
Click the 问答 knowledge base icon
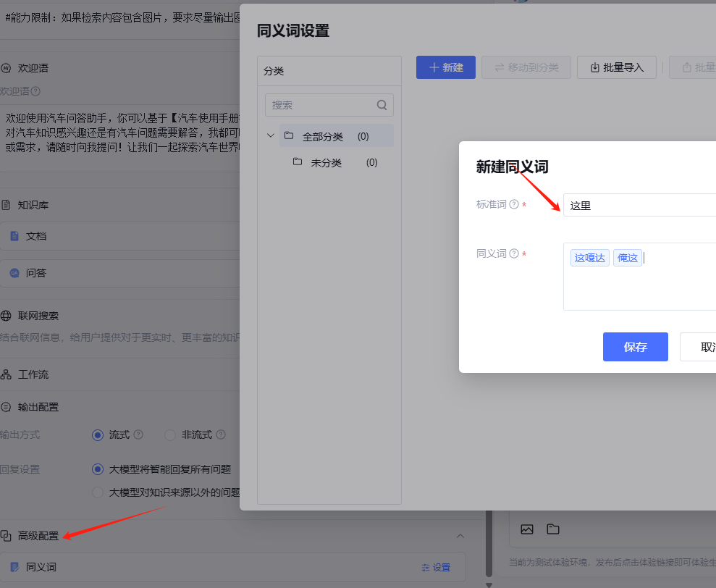point(14,273)
